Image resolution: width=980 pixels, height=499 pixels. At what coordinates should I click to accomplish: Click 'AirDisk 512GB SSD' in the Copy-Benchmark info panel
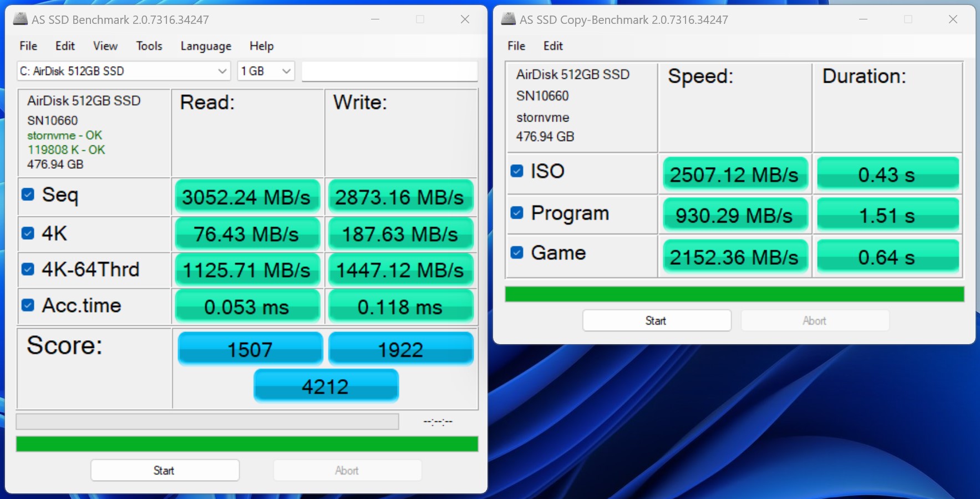pyautogui.click(x=573, y=74)
